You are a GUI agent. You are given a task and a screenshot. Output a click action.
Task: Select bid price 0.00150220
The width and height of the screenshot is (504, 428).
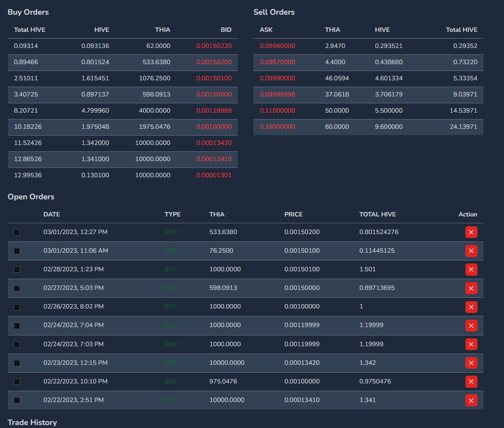(x=214, y=46)
